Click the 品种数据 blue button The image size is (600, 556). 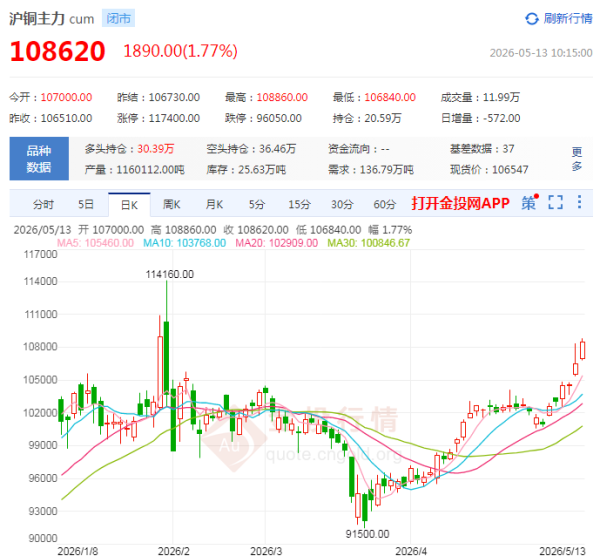pyautogui.click(x=39, y=158)
